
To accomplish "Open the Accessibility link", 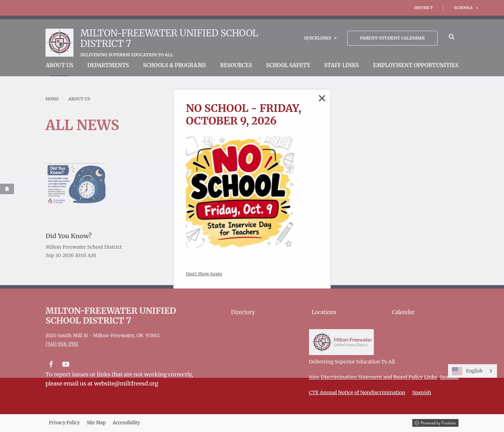I will click(x=126, y=423).
